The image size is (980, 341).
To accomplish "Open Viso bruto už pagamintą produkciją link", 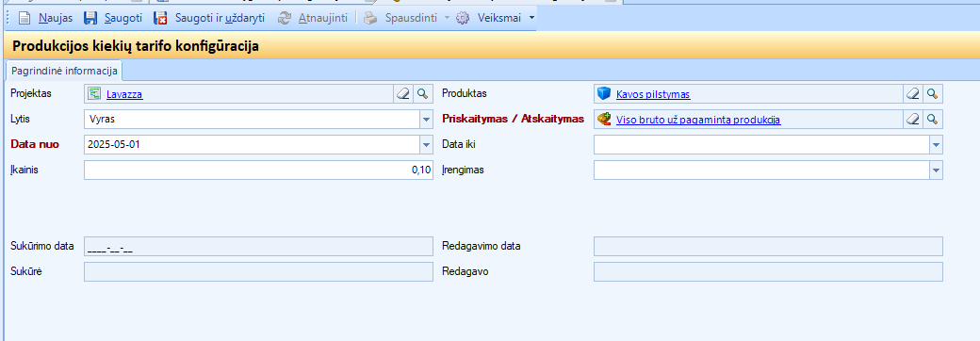I will 698,120.
